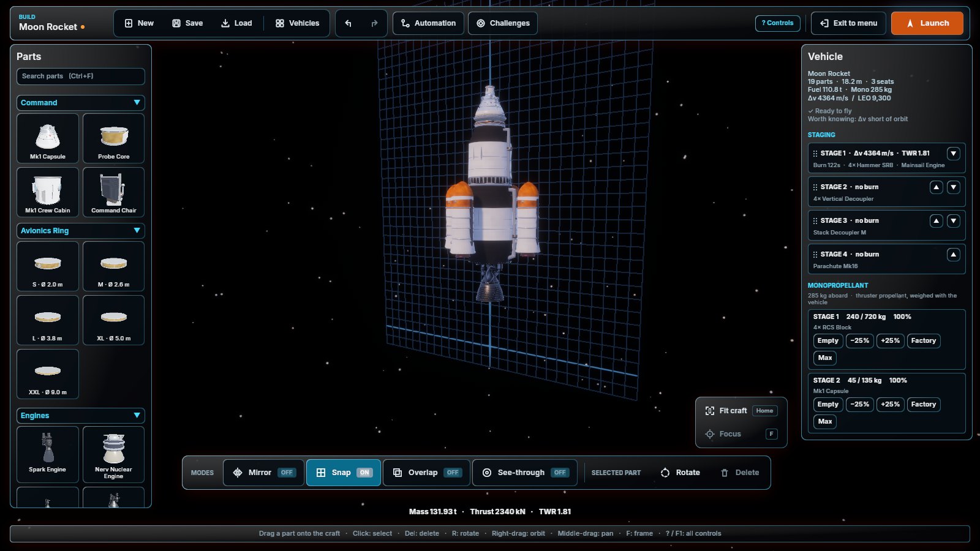980x551 pixels.
Task: Delete the selected part
Action: pyautogui.click(x=740, y=473)
